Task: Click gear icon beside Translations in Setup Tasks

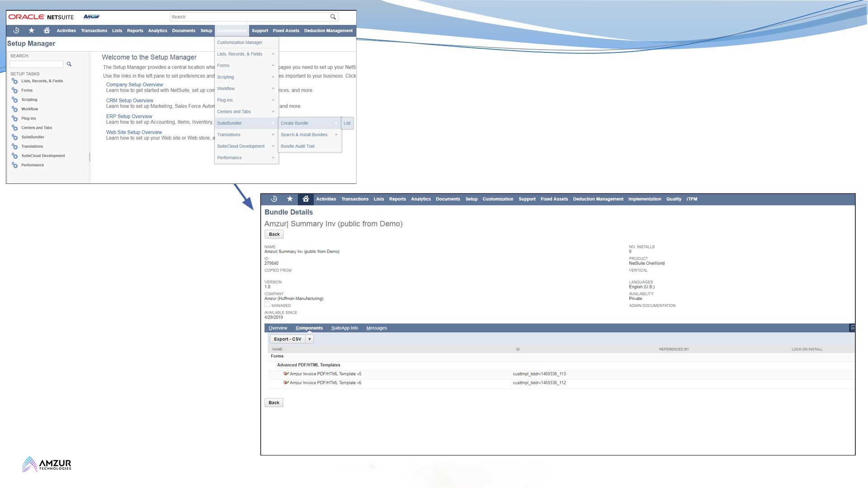Action: click(15, 146)
